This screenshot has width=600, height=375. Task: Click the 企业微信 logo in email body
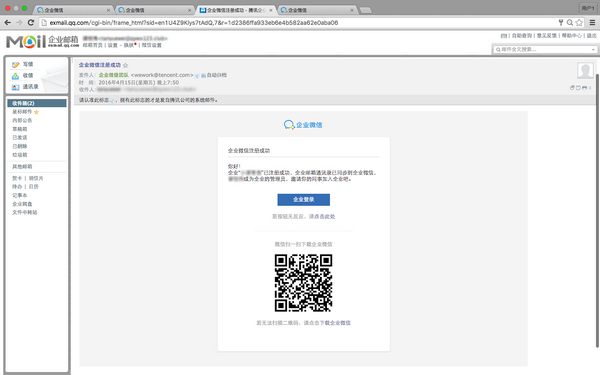(303, 125)
